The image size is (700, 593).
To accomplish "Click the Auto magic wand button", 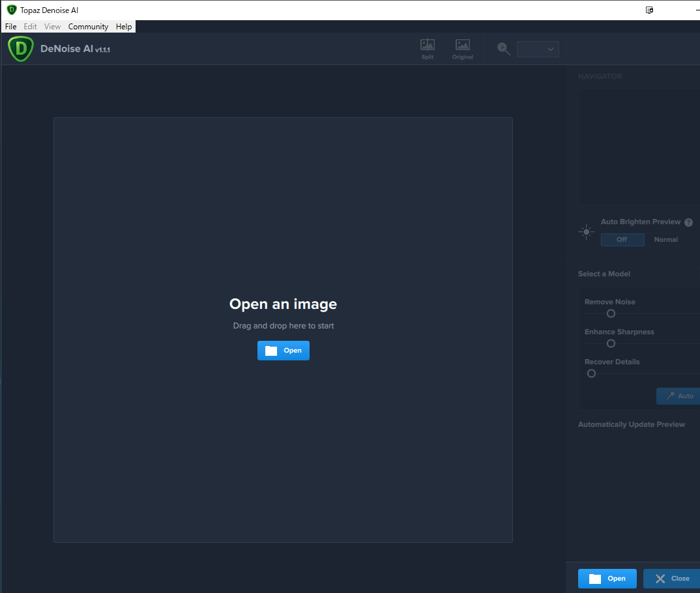I will 678,396.
